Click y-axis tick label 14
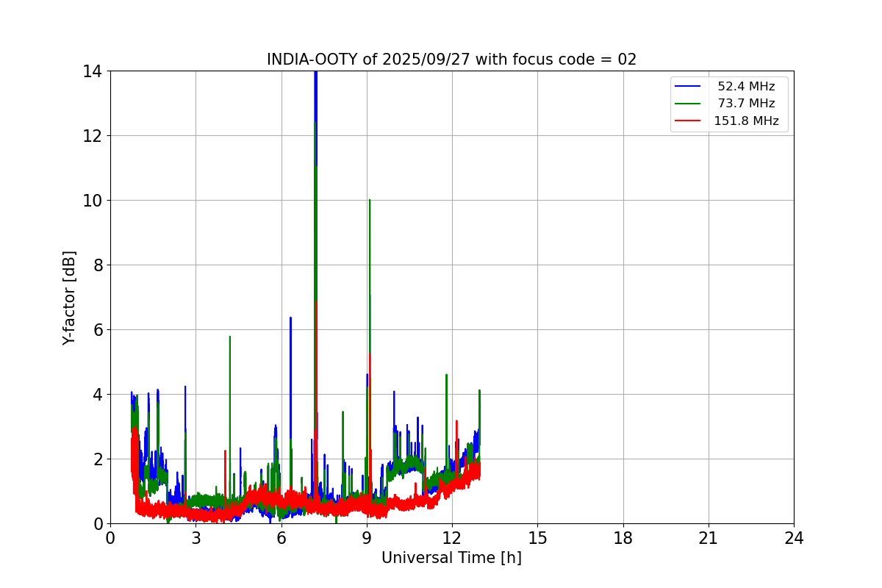Image resolution: width=882 pixels, height=588 pixels. (x=92, y=71)
